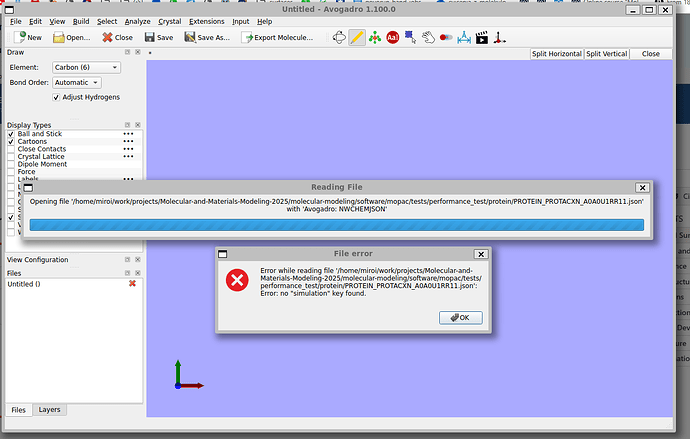
Task: Float the View Configuration panel
Action: [x=127, y=260]
